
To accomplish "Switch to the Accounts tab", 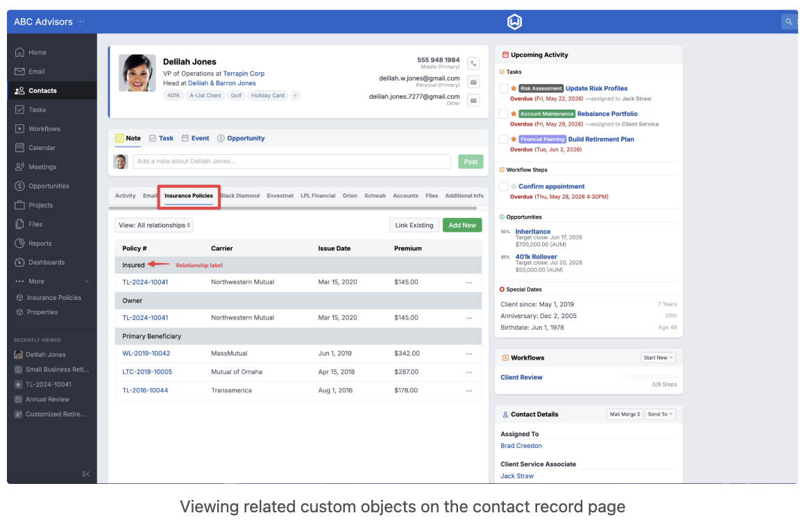I will point(405,196).
